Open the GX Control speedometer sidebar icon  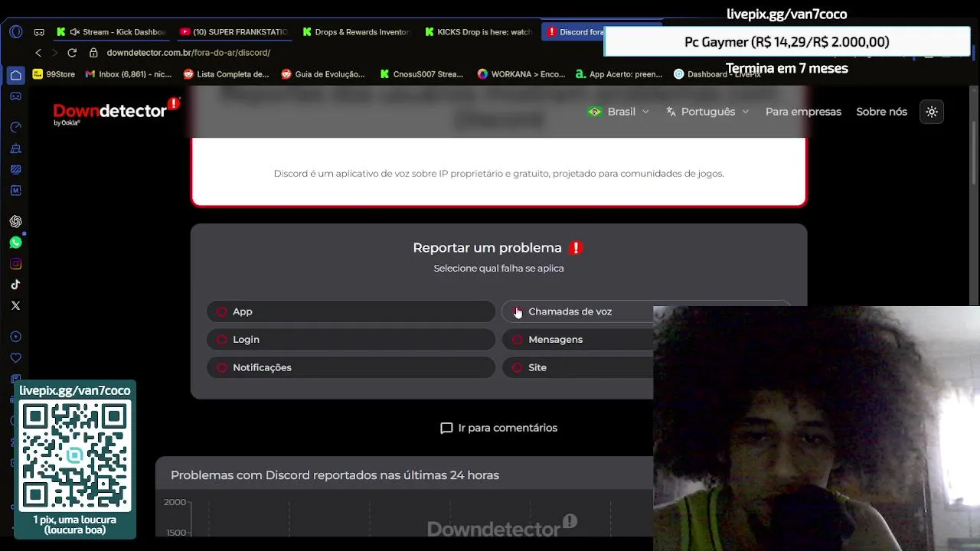tap(15, 127)
